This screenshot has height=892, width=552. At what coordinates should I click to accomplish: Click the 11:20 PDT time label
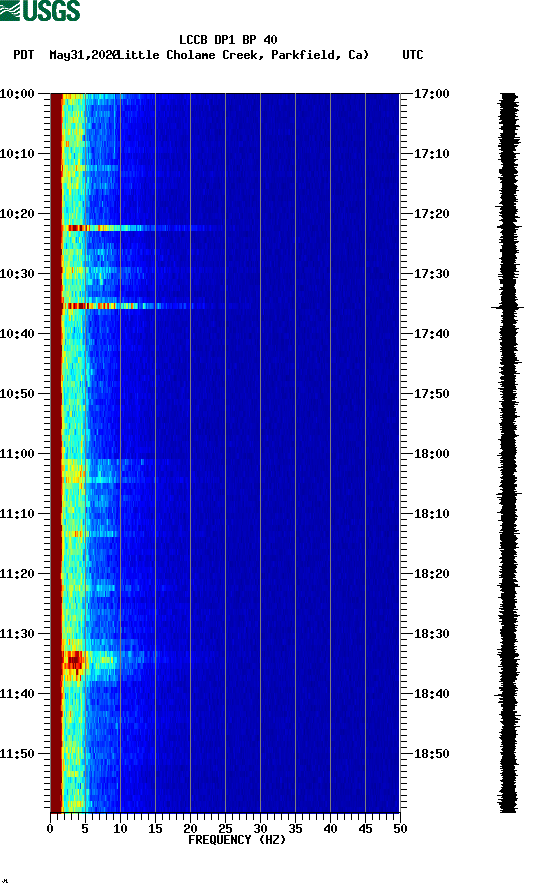coord(17,574)
